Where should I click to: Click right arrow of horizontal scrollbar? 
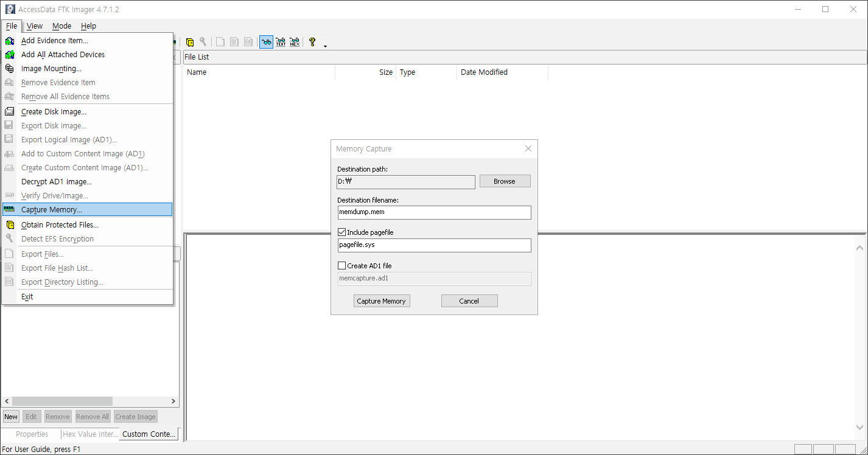click(173, 401)
